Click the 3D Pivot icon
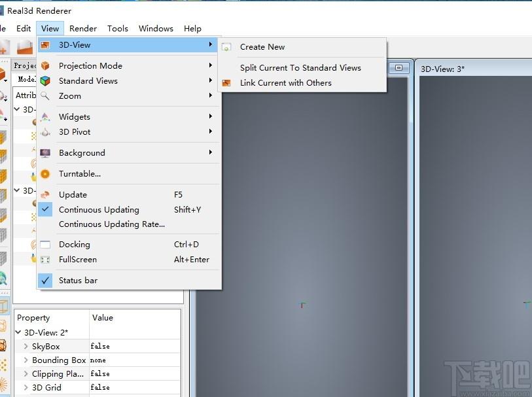Screen dimensions: 532x397 [x=45, y=132]
